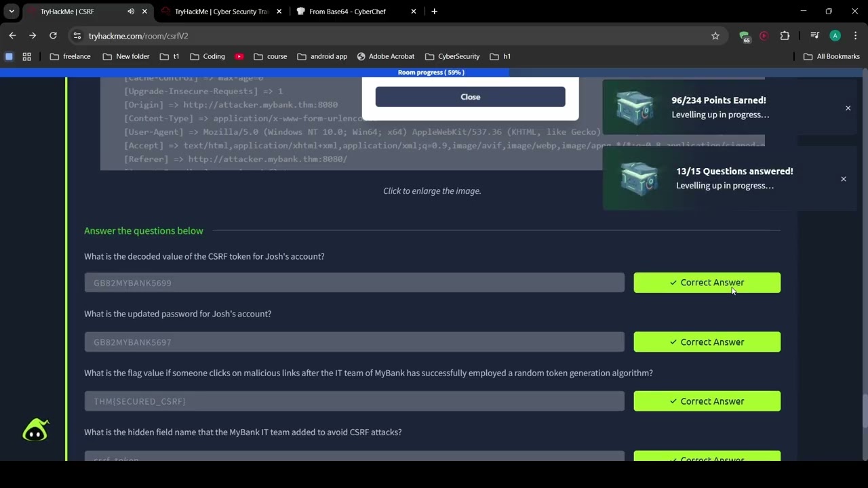Image resolution: width=868 pixels, height=488 pixels.
Task: Select the question about Josh's updated password
Action: (178, 314)
